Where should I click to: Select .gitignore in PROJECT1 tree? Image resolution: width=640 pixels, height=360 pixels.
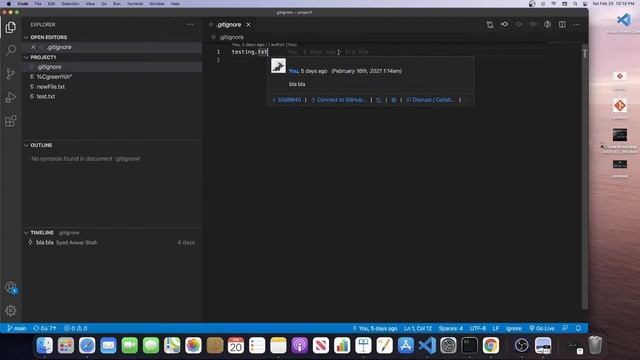(112, 67)
